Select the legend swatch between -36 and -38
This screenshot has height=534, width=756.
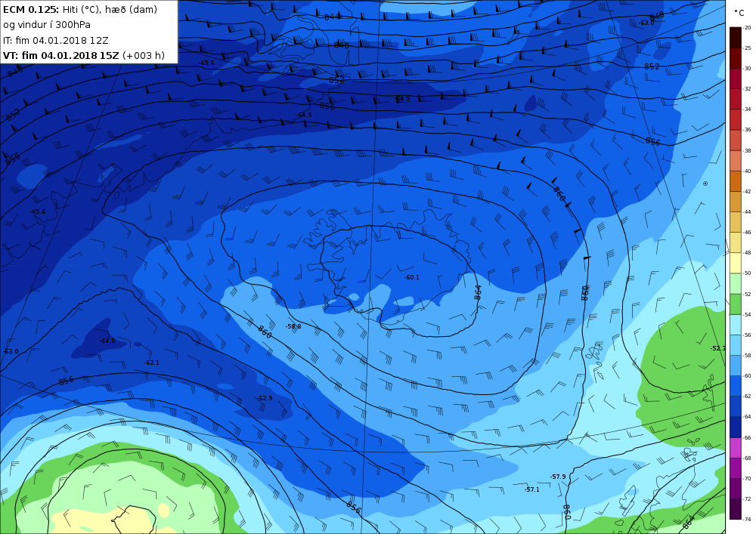(x=736, y=140)
